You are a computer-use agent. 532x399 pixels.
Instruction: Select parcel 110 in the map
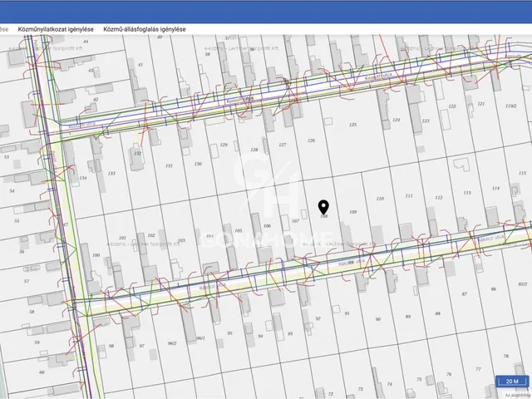point(380,199)
